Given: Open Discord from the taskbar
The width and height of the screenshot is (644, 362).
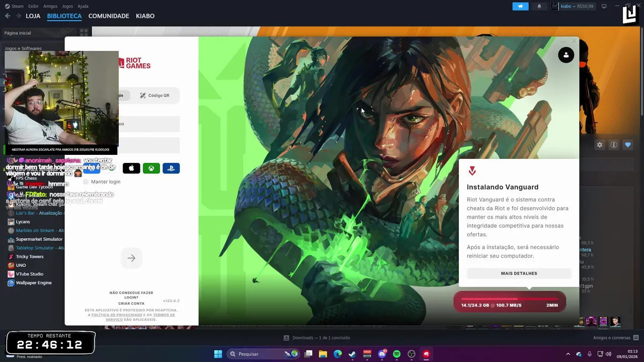Looking at the screenshot, I should tap(382, 354).
